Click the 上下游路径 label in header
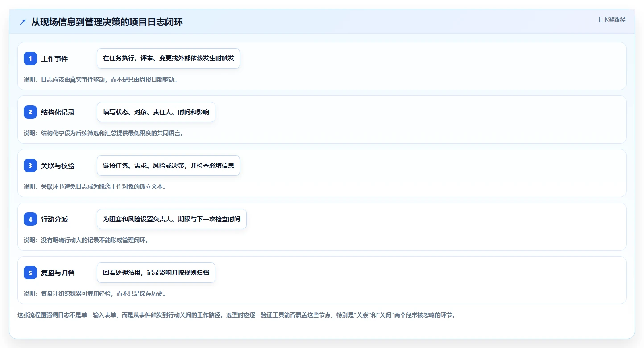644x348 pixels. (x=611, y=20)
